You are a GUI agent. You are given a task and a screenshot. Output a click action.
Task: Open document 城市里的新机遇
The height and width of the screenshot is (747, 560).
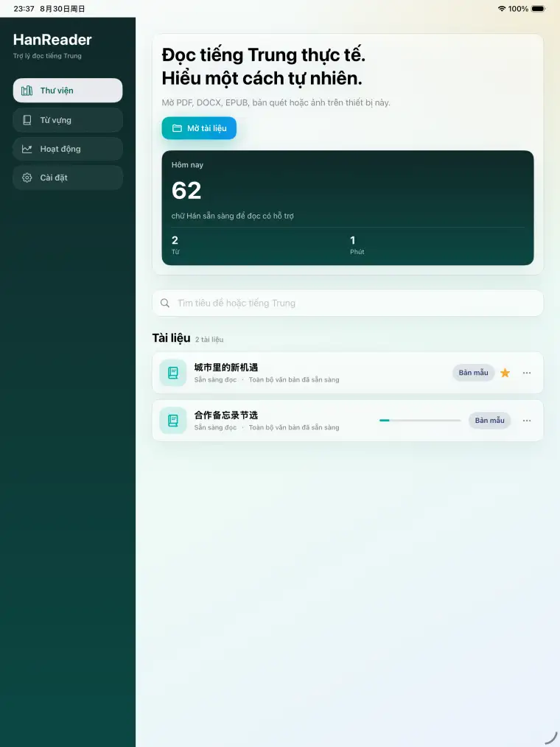[x=348, y=373]
